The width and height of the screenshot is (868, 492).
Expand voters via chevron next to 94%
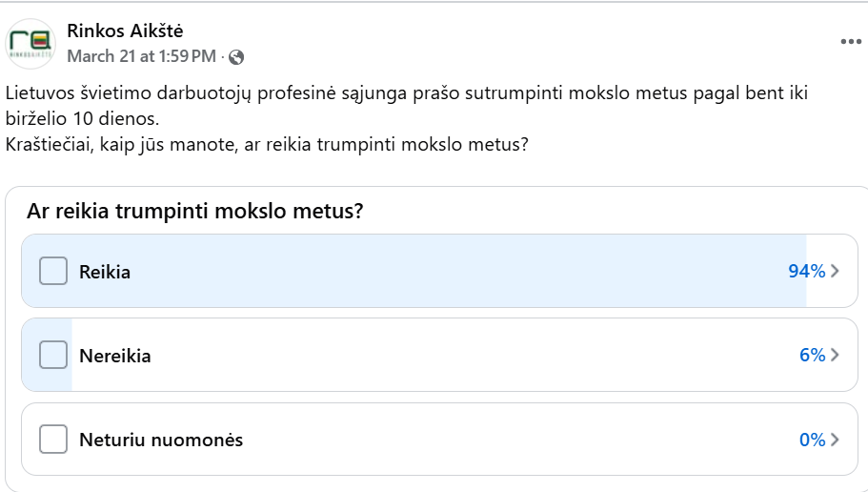(x=835, y=271)
